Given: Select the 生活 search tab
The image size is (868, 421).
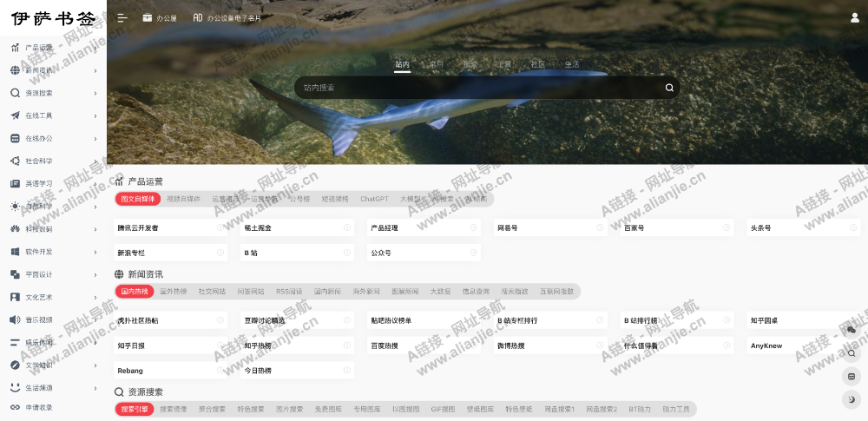Looking at the screenshot, I should click(572, 64).
